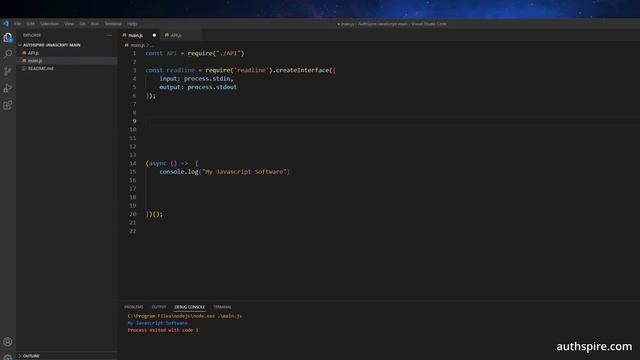Open the File menu
Viewport: 640px width, 360px height.
coord(18,24)
